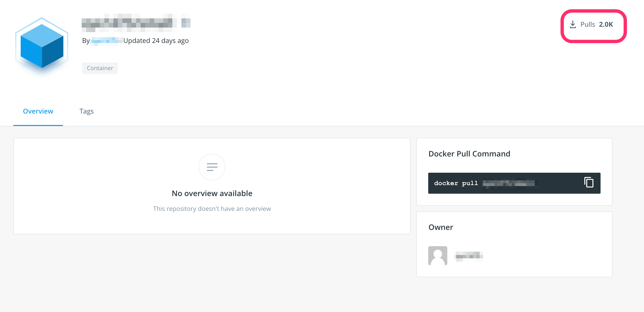Screen dimensions: 644x312
Task: Click "This repository doesn't have an overview" text
Action: (212, 208)
